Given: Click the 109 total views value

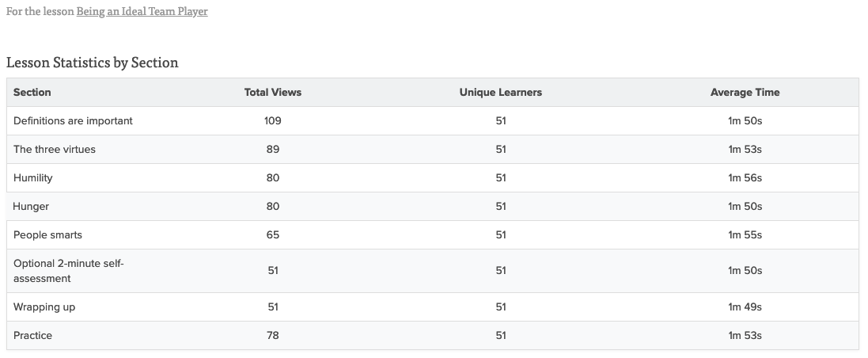Looking at the screenshot, I should tap(272, 121).
